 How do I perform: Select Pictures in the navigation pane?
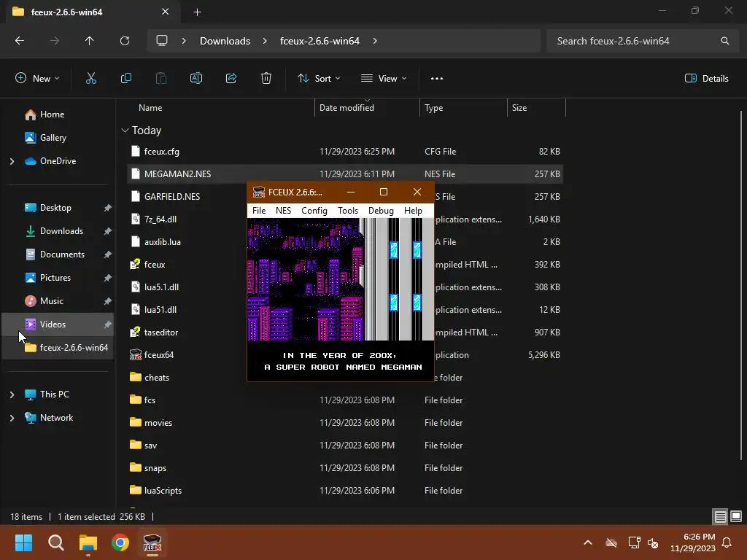coord(58,278)
